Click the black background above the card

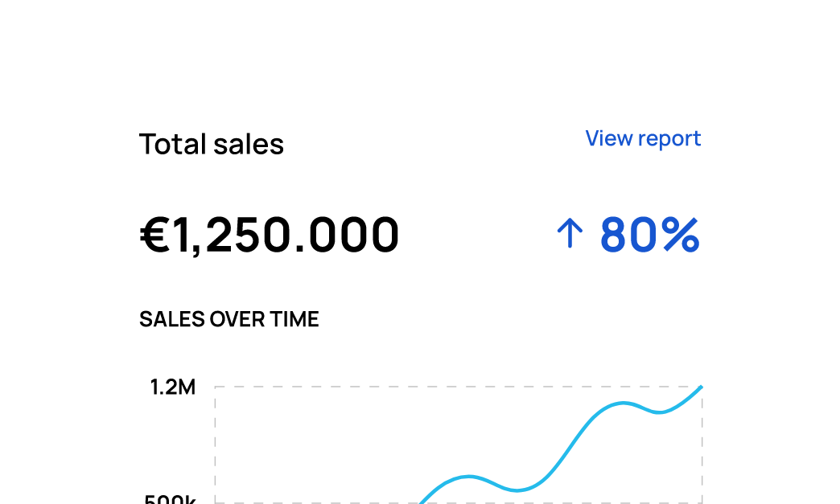point(418,40)
